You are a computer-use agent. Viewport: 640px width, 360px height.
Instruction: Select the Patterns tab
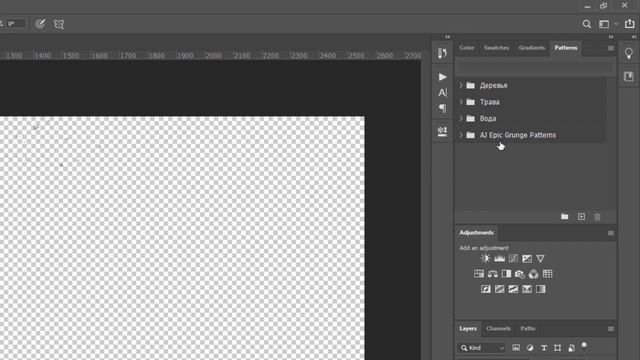pyautogui.click(x=566, y=48)
